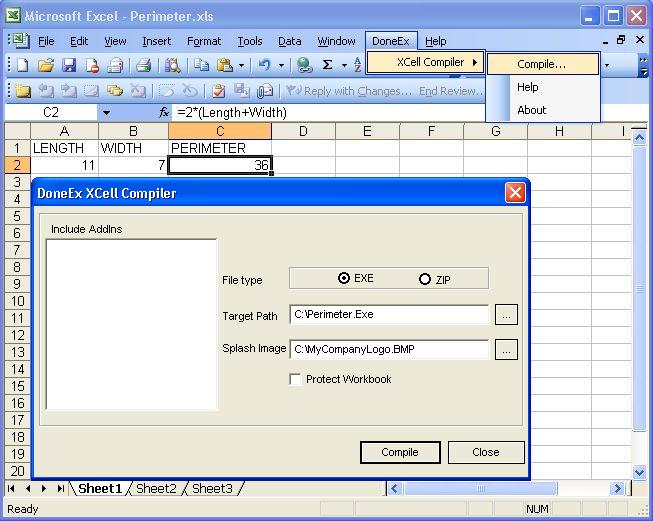Viewport: 653px width, 521px height.
Task: Switch to the Sheet3 tab
Action: pos(212,489)
